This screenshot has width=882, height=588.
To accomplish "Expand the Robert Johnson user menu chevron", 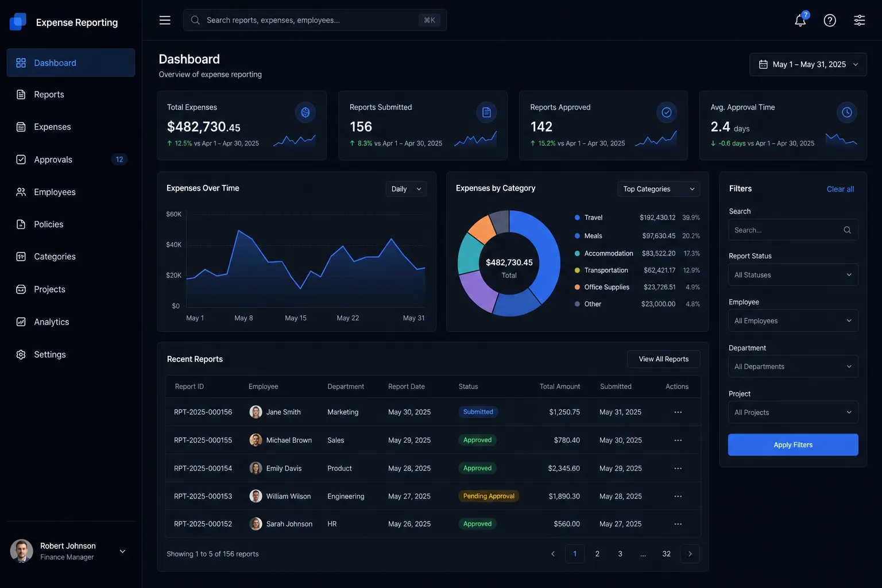I will [122, 551].
